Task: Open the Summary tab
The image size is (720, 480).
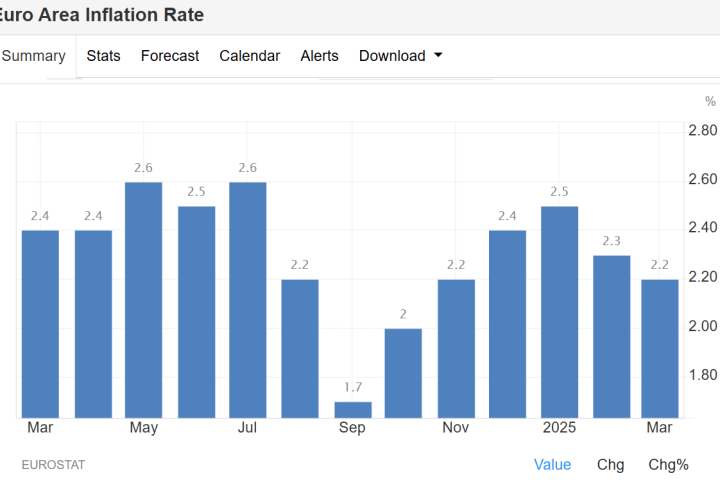Action: coord(34,56)
